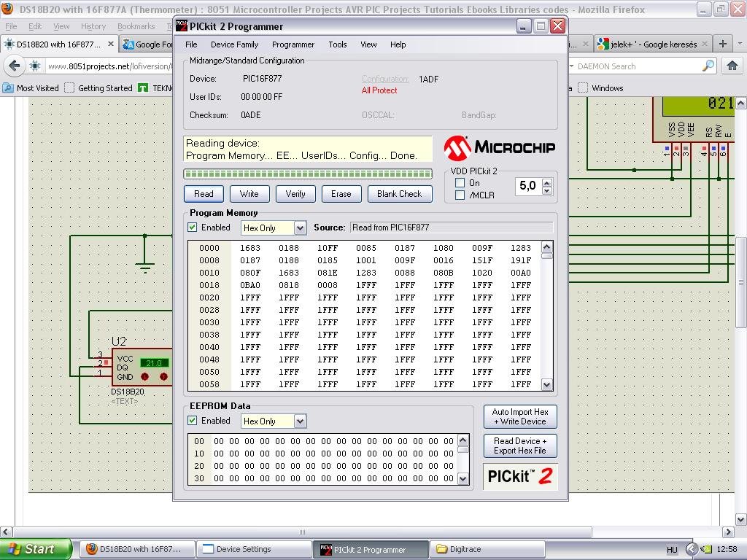
Task: Switch to Digitrace taskbar folder
Action: (487, 549)
